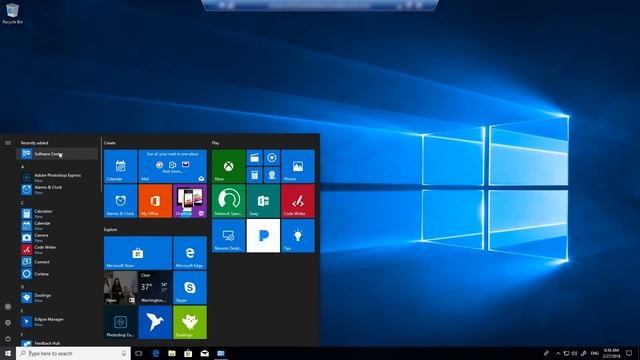Open the Microsoft Store tile
The height and width of the screenshot is (360, 640).
pyautogui.click(x=138, y=253)
